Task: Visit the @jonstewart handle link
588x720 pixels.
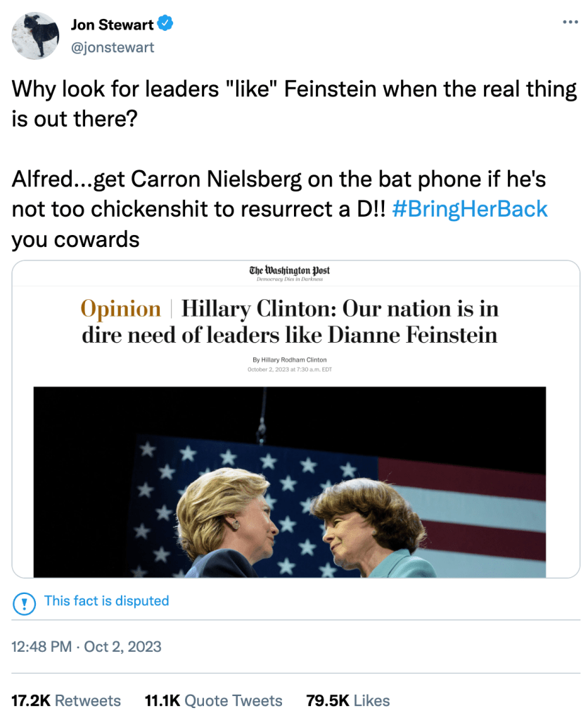Action: pos(113,47)
